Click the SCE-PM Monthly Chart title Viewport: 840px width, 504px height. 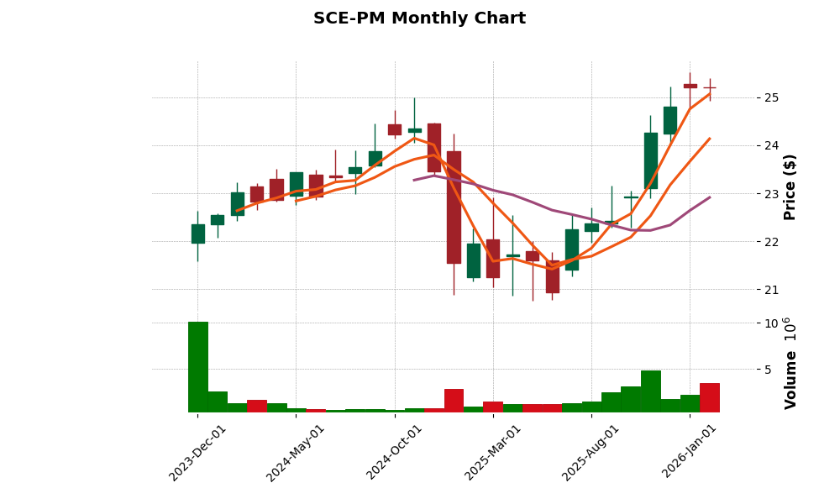[419, 18]
